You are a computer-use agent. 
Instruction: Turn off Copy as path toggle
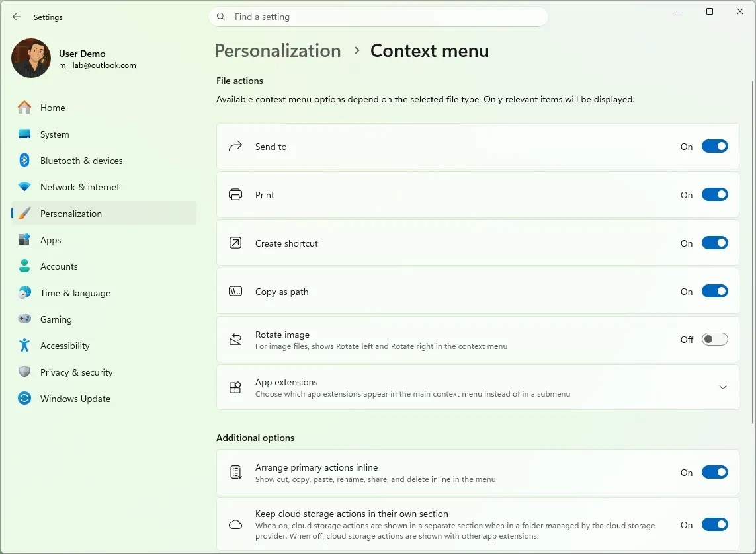[714, 292]
